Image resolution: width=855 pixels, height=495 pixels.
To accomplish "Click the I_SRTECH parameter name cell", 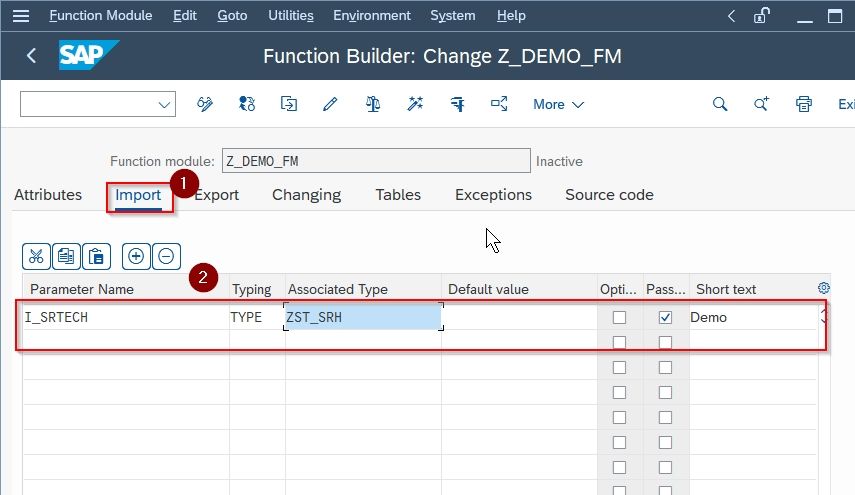I will [x=126, y=317].
